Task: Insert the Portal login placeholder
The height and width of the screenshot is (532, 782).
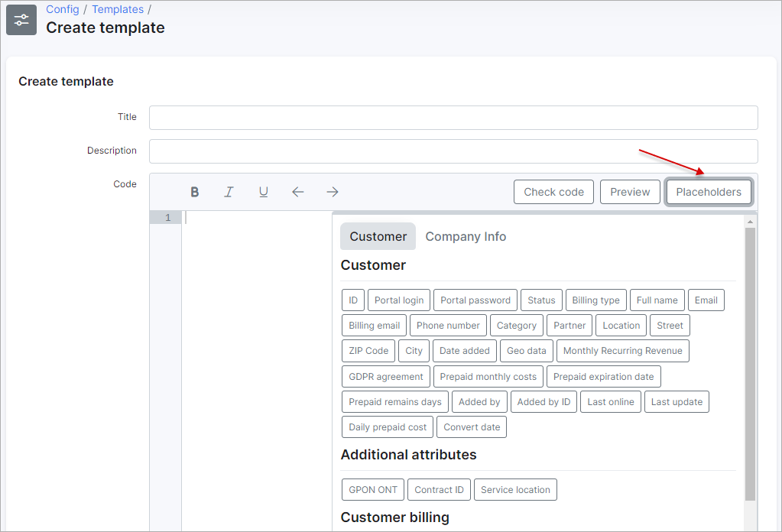Action: 399,300
